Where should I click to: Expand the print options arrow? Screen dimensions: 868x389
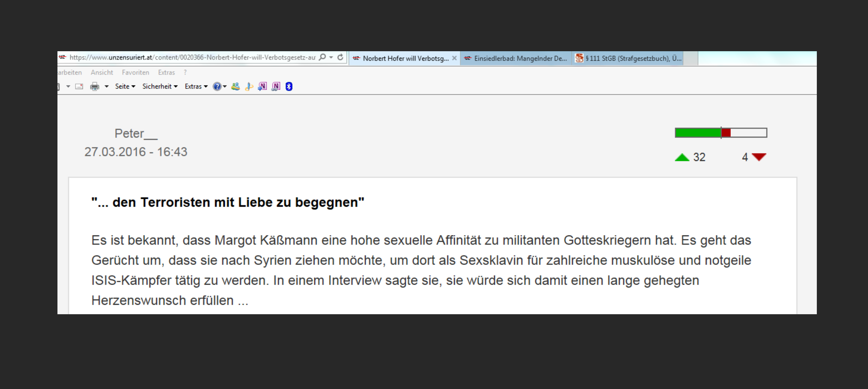coord(106,87)
